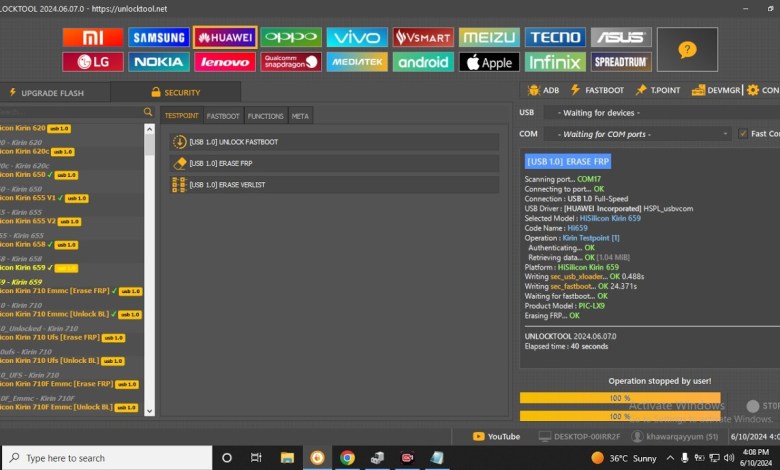Viewport: 780px width, 470px height.
Task: Click the DESKTOP-00IRR2F computer name
Action: coord(580,437)
